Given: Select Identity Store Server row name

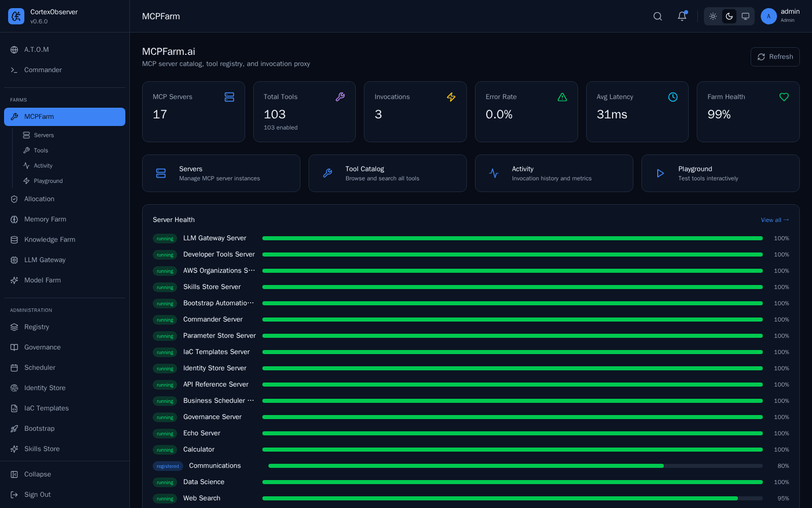Looking at the screenshot, I should pos(215,368).
